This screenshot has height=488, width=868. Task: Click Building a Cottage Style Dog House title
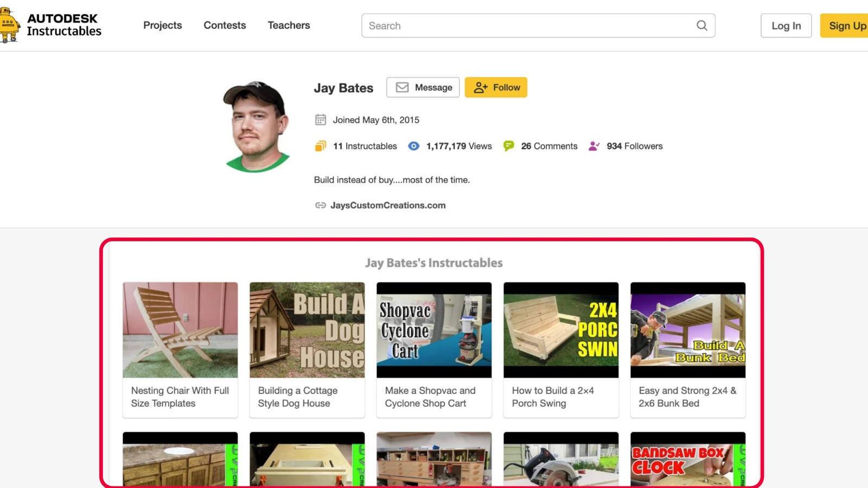(x=298, y=397)
